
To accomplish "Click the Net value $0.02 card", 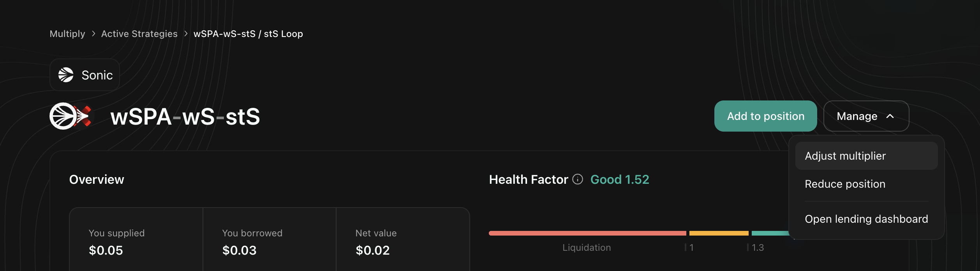I will (x=402, y=241).
